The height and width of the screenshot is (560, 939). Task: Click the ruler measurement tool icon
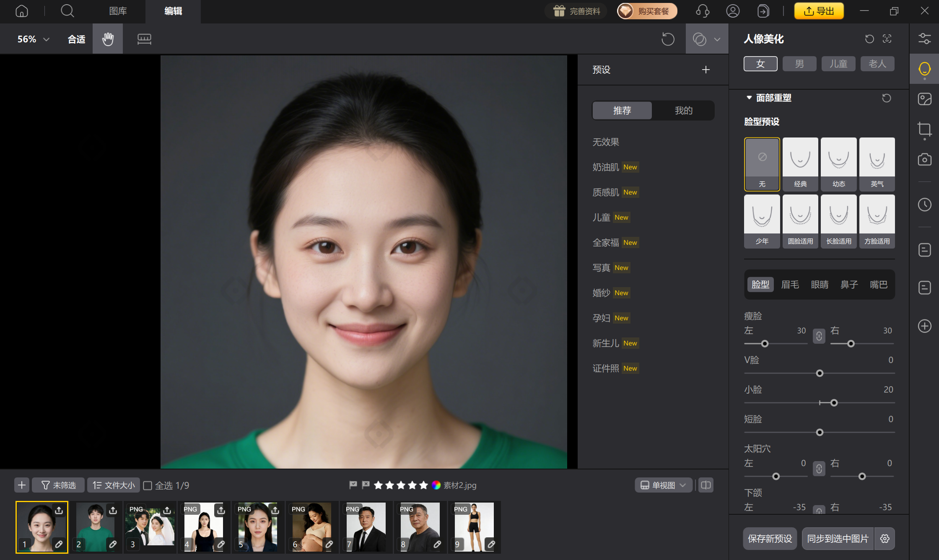coord(144,39)
